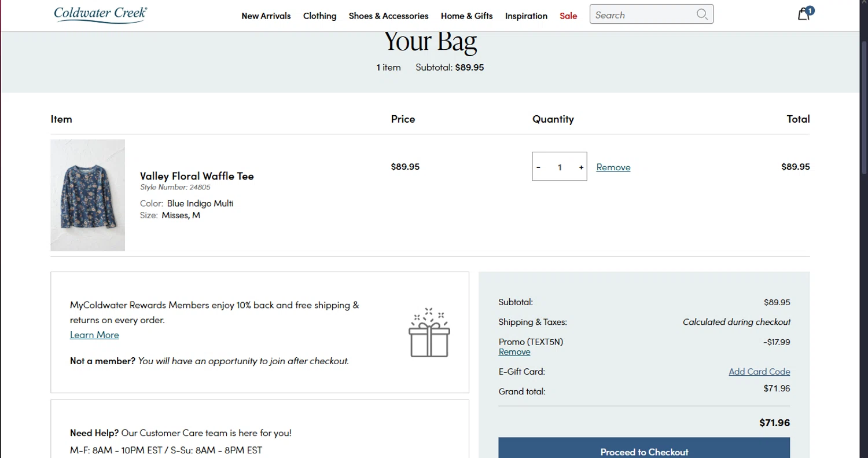Screen dimensions: 868x458
Task: Increase item quantity with plus button
Action: click(x=581, y=167)
